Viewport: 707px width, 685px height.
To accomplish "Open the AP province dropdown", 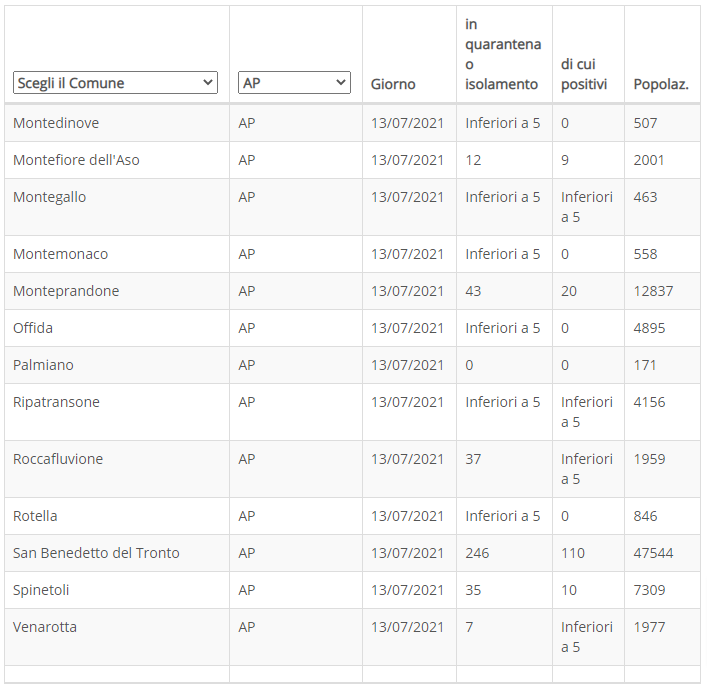I will click(x=294, y=83).
